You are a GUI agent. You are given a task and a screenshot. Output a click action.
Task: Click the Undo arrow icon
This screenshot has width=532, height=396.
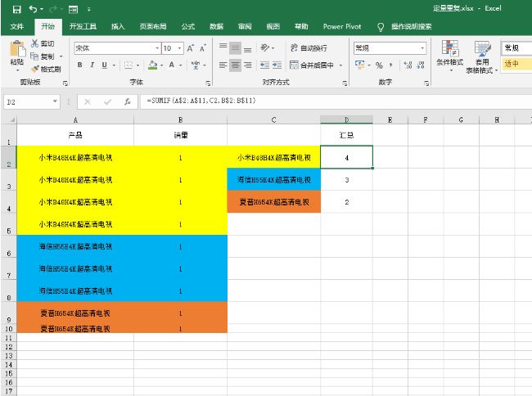33,9
